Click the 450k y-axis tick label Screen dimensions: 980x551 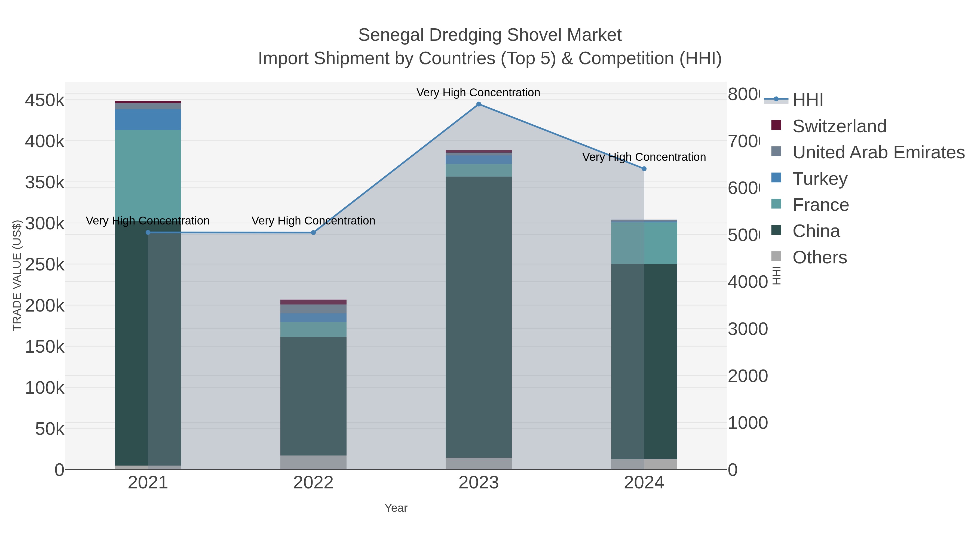(x=45, y=100)
